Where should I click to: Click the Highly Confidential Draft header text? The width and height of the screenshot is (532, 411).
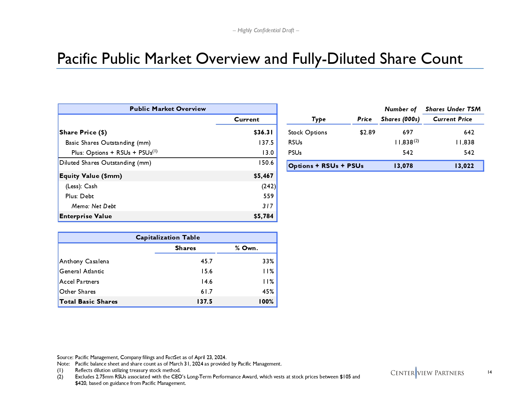coord(266,30)
